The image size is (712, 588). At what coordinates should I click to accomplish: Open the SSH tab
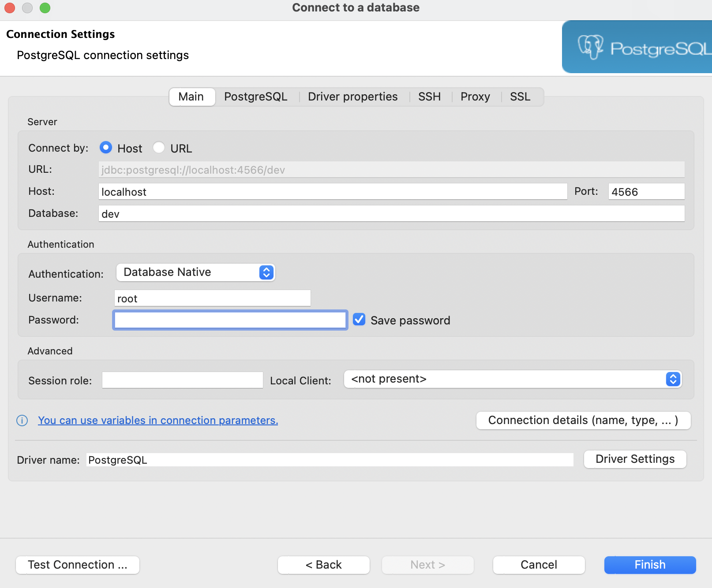[430, 97]
